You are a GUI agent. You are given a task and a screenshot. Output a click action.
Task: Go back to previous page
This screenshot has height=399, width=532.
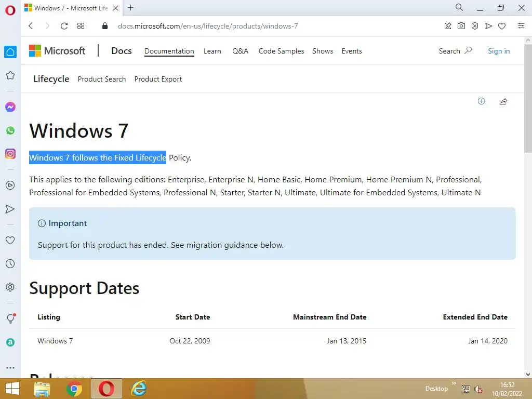coord(31,26)
